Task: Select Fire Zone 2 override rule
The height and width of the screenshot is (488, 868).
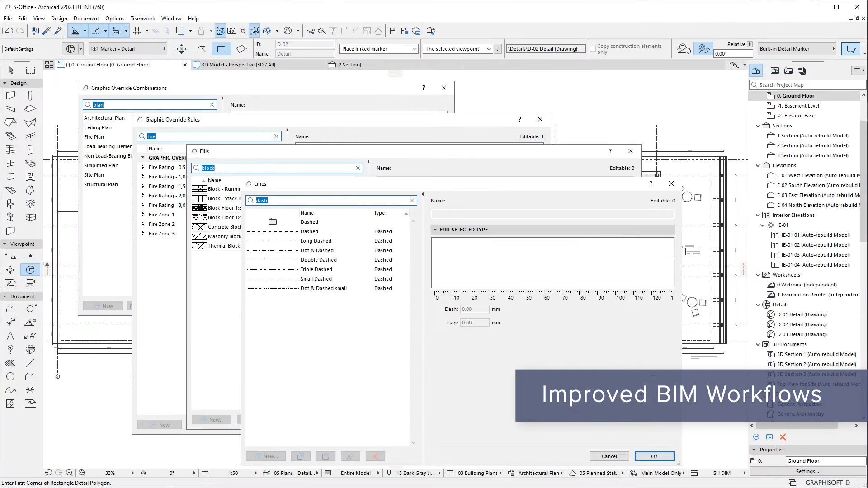Action: point(161,224)
